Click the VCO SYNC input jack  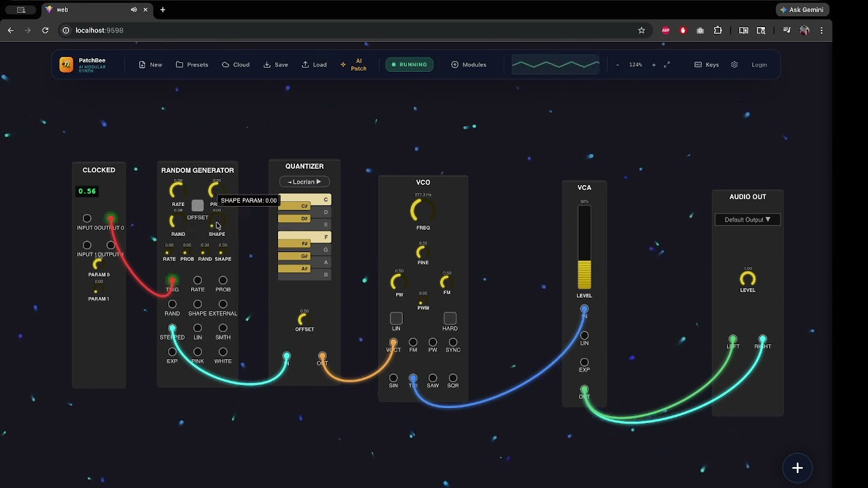click(x=453, y=342)
